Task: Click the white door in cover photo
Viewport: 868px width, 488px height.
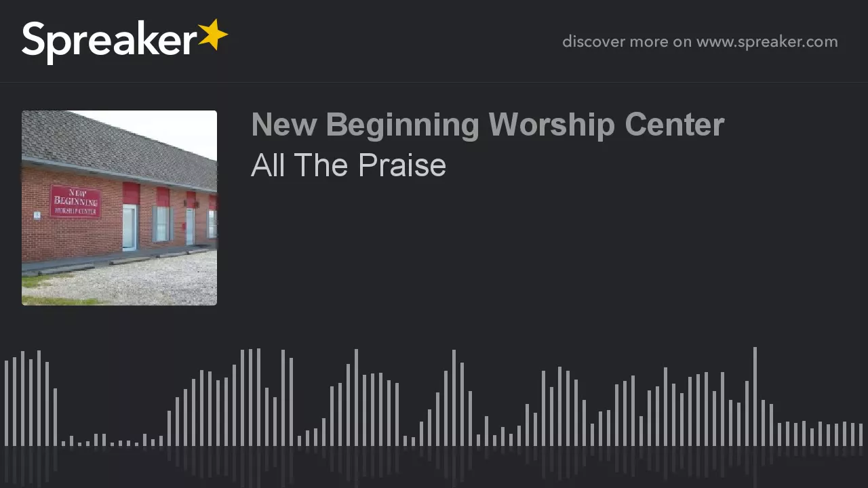Action: (130, 226)
